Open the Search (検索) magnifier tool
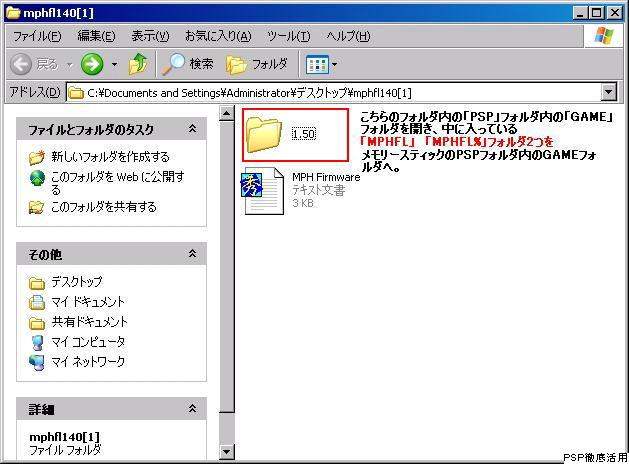629x464 pixels. point(173,64)
